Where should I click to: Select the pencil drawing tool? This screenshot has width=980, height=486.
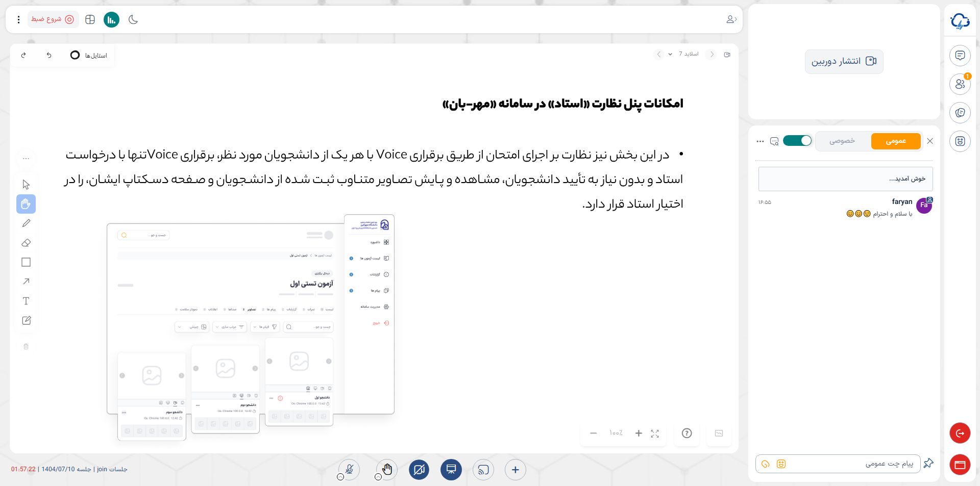pyautogui.click(x=26, y=223)
